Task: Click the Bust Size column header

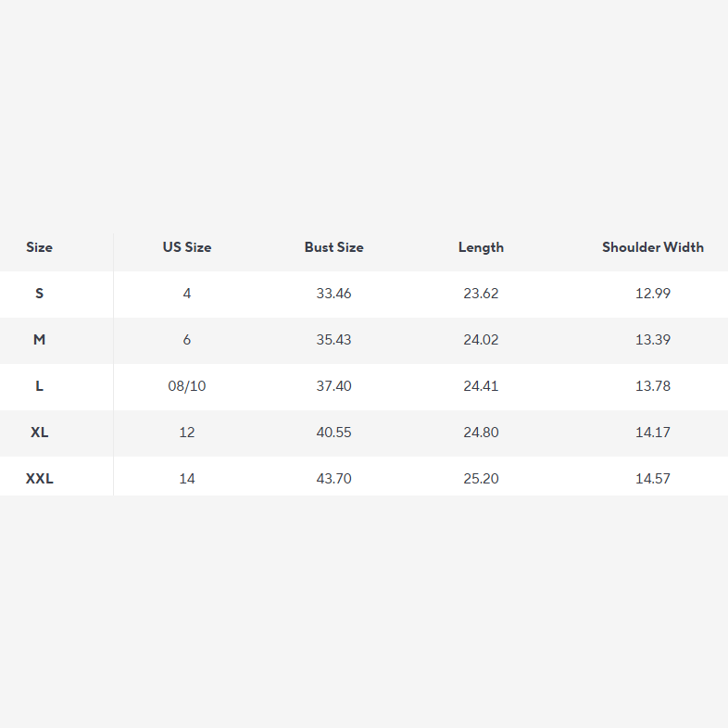Action: (x=333, y=247)
